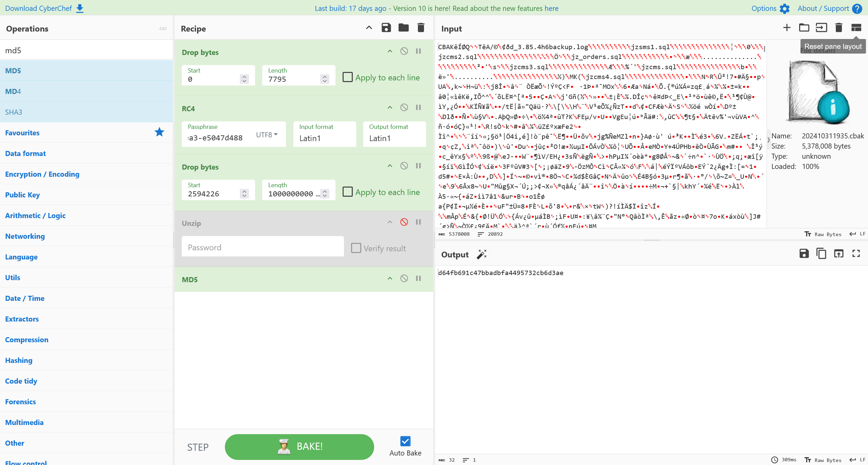Check Apply to each line in second Drop bytes
868x465 pixels.
click(347, 192)
